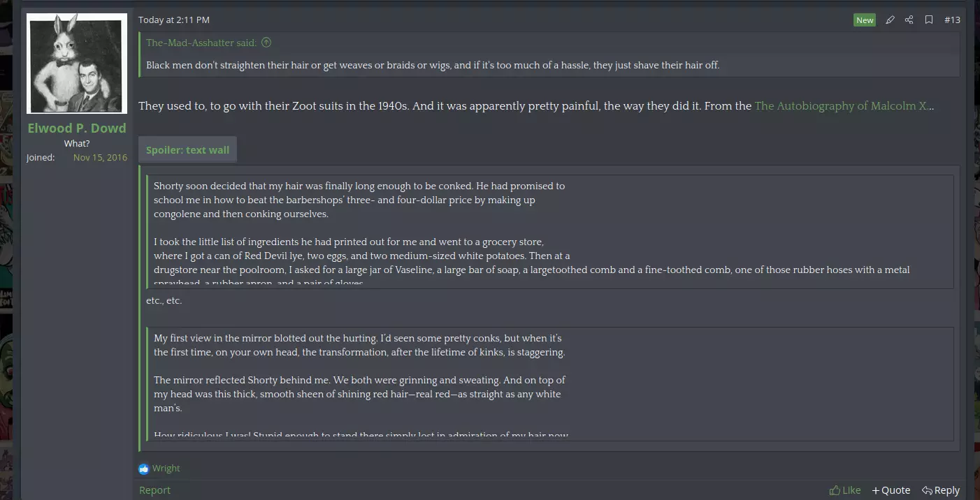View Wright's profile from the reactions list
The image size is (980, 500).
166,469
